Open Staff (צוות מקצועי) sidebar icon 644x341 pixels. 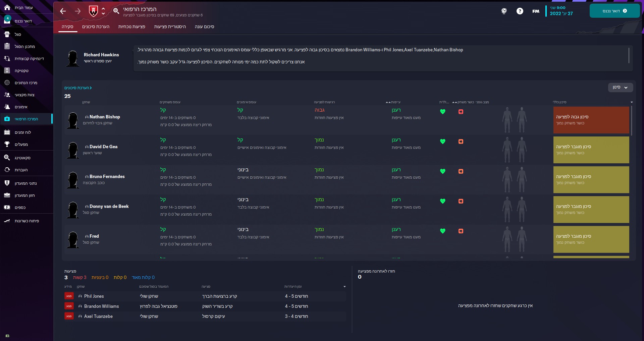(x=7, y=95)
